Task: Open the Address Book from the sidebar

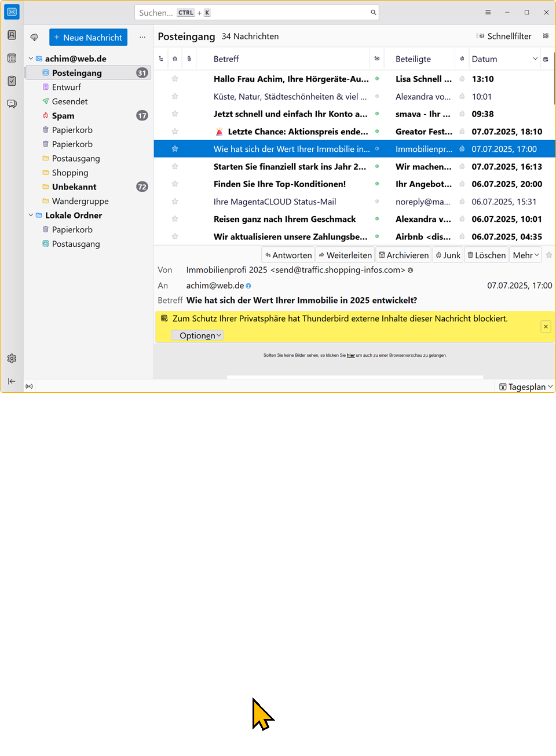Action: click(x=12, y=35)
